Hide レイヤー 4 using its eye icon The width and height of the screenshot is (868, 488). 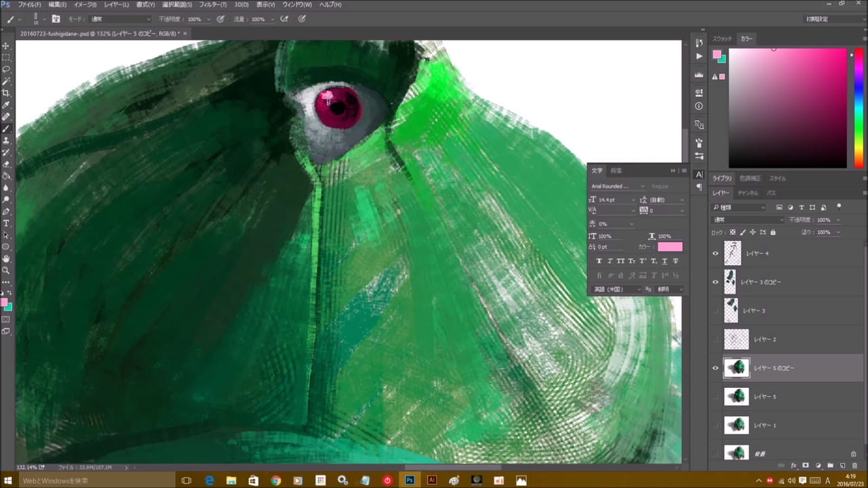click(715, 253)
